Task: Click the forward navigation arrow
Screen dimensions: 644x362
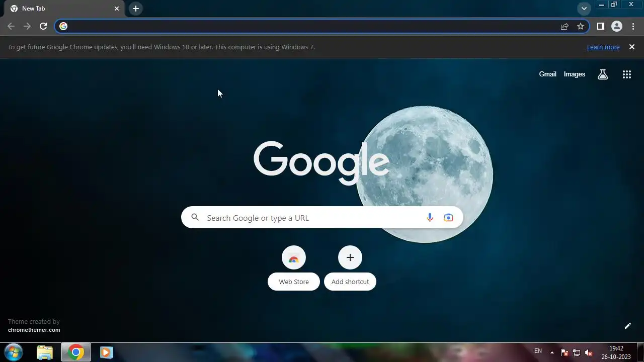Action: [x=27, y=26]
